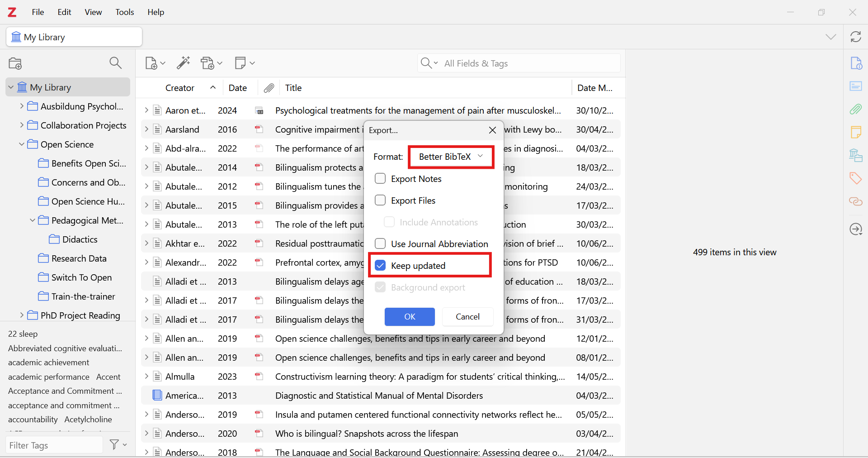This screenshot has width=868, height=458.
Task: Select the '22 sleep' tag
Action: (23, 334)
